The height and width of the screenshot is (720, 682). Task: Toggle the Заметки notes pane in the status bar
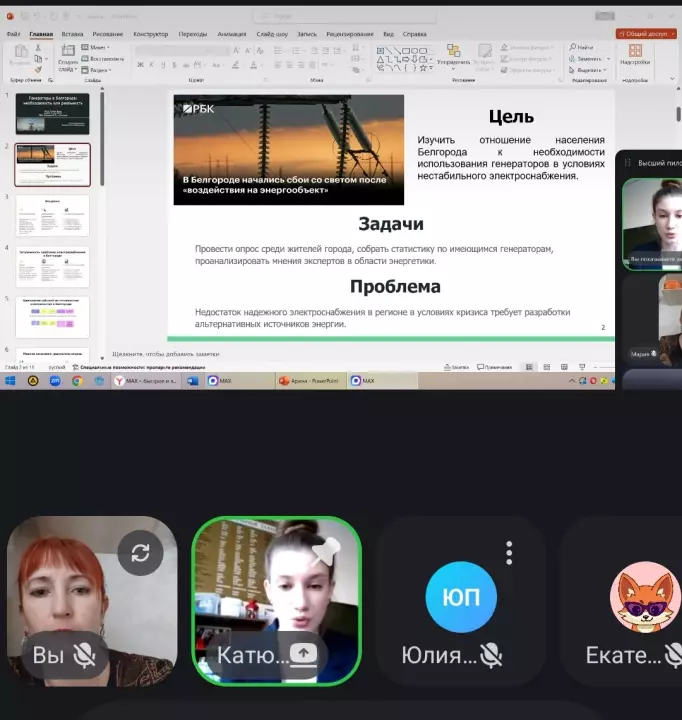click(x=456, y=367)
